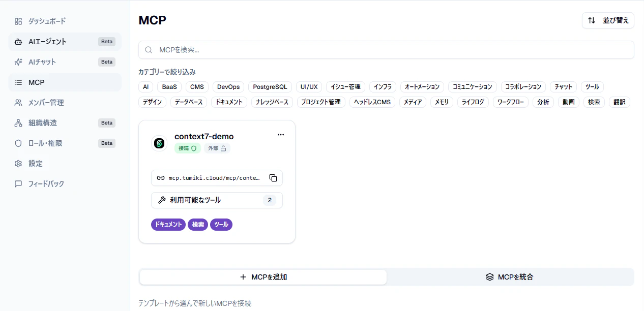Toggle the CMS category filter

click(x=197, y=87)
